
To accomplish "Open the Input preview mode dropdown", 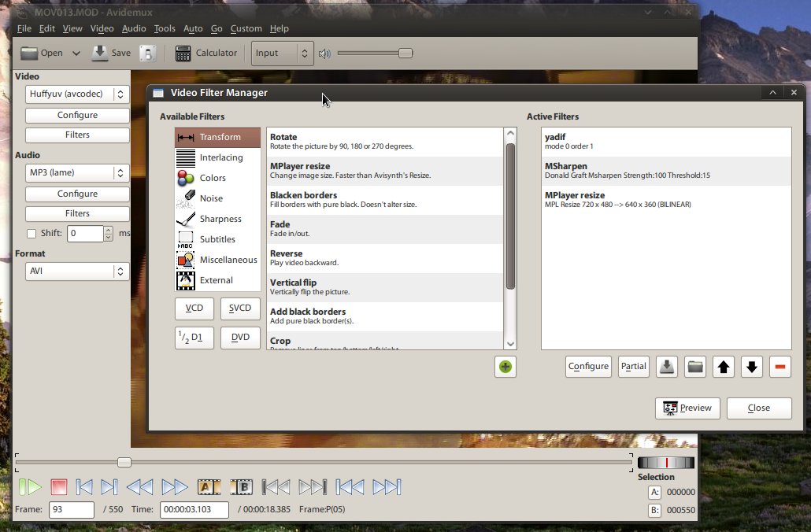I will (283, 54).
